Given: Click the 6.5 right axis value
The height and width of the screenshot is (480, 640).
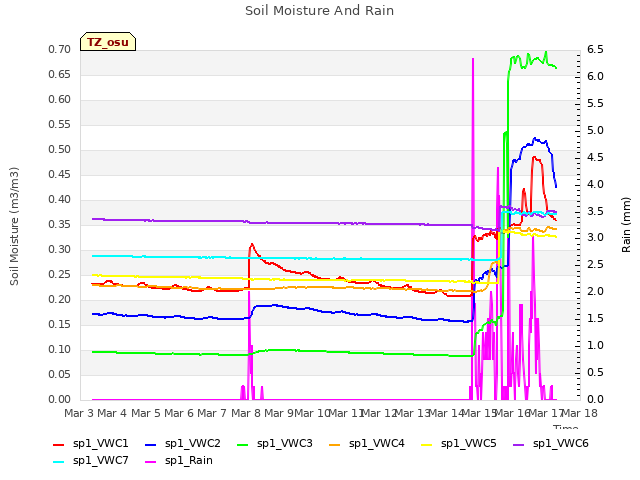Looking at the screenshot, I should pyautogui.click(x=595, y=50).
